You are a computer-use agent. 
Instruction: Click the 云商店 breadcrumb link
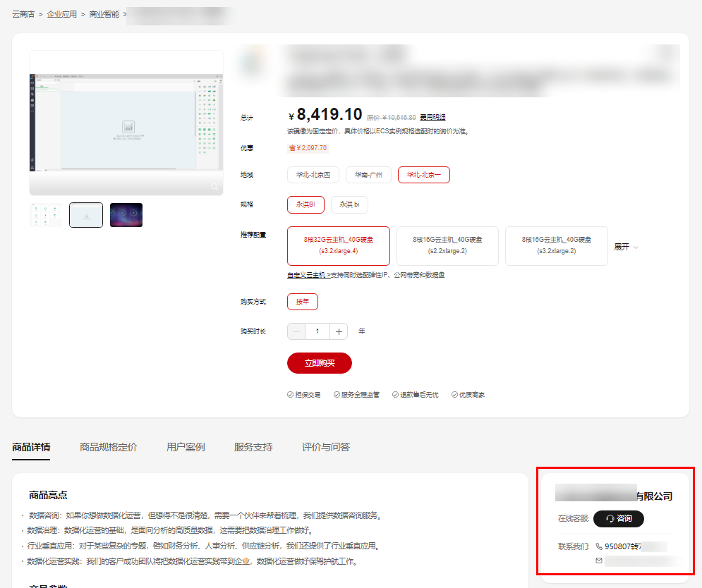pos(23,14)
